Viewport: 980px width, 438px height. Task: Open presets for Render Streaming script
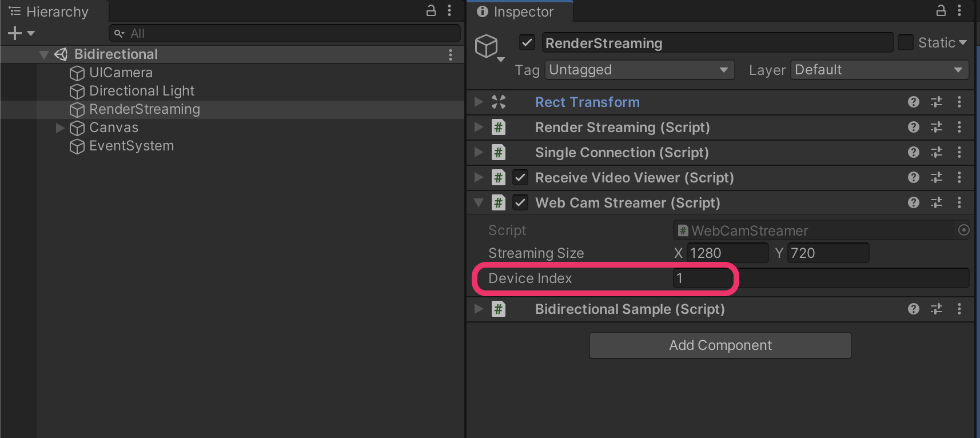tap(936, 127)
